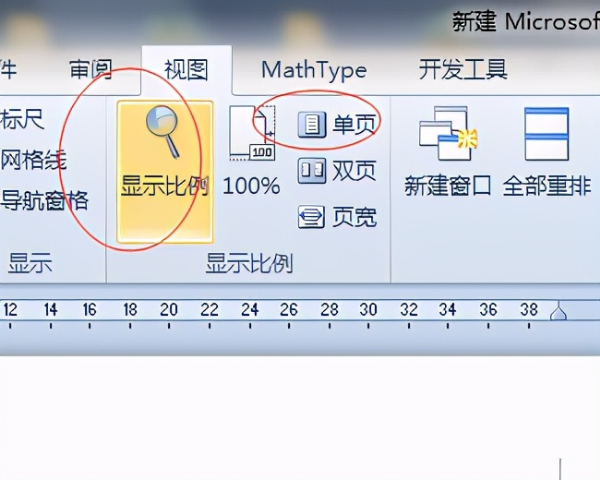Image resolution: width=600 pixels, height=480 pixels.
Task: Click the 显示 group label
Action: pyautogui.click(x=30, y=263)
